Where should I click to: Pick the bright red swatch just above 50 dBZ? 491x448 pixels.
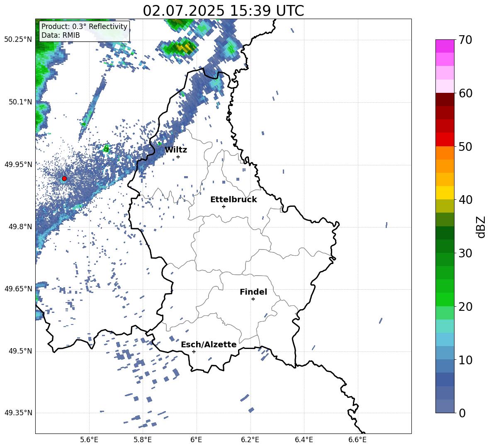pyautogui.click(x=445, y=140)
